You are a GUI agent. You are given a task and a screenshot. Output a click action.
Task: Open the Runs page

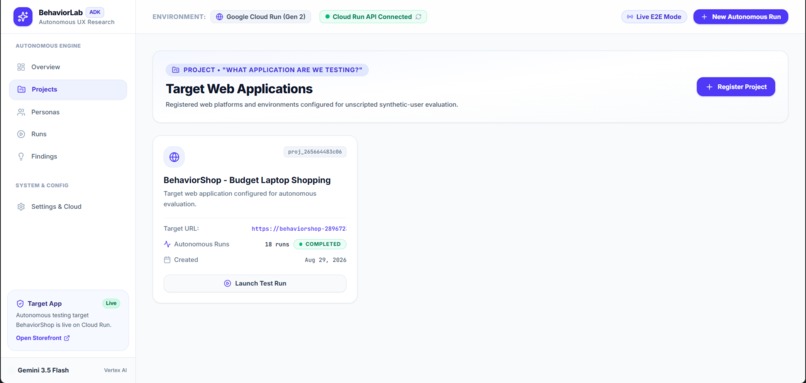[x=68, y=134]
